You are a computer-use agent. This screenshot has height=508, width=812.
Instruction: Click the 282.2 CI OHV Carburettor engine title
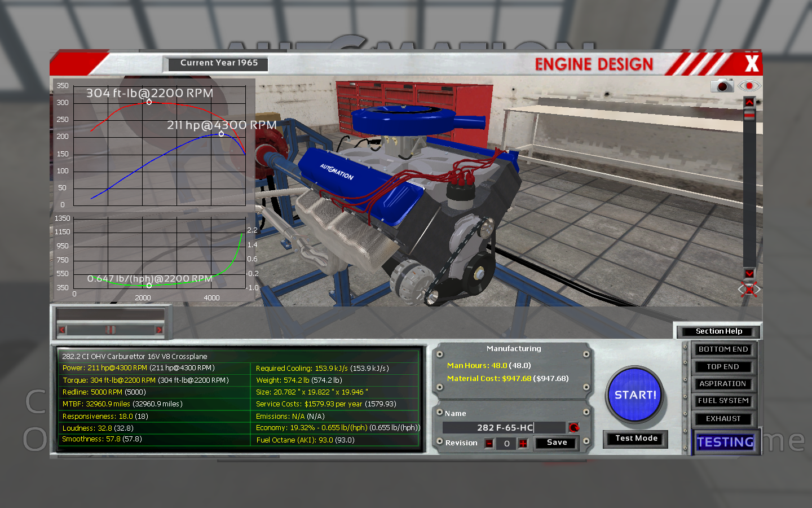coord(135,357)
